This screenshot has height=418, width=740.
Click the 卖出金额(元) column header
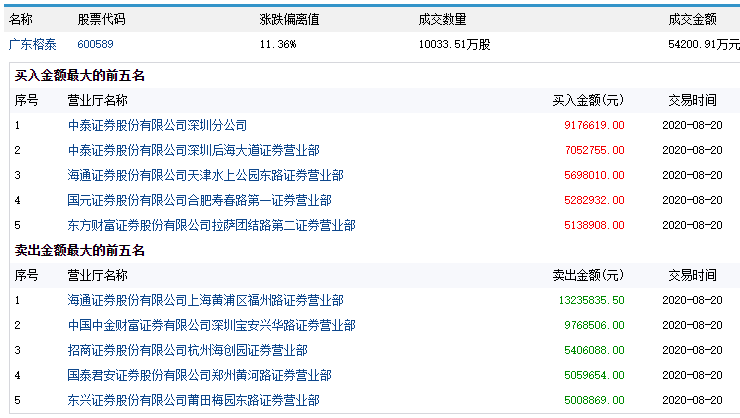click(588, 275)
